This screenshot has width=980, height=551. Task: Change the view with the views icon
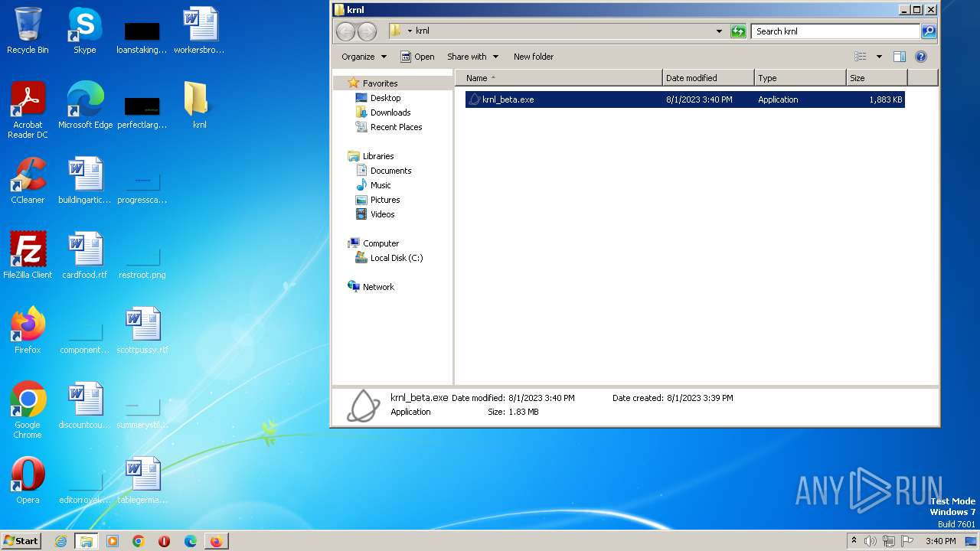[x=861, y=57]
